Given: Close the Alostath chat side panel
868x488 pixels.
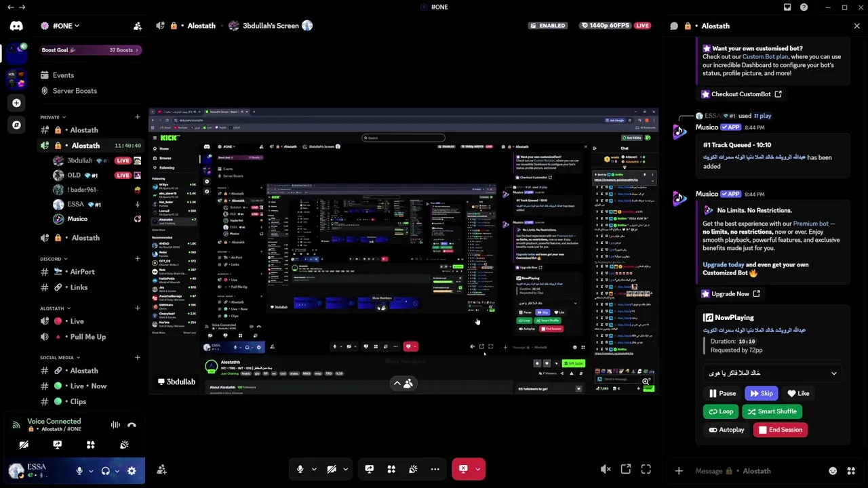Looking at the screenshot, I should tap(856, 26).
